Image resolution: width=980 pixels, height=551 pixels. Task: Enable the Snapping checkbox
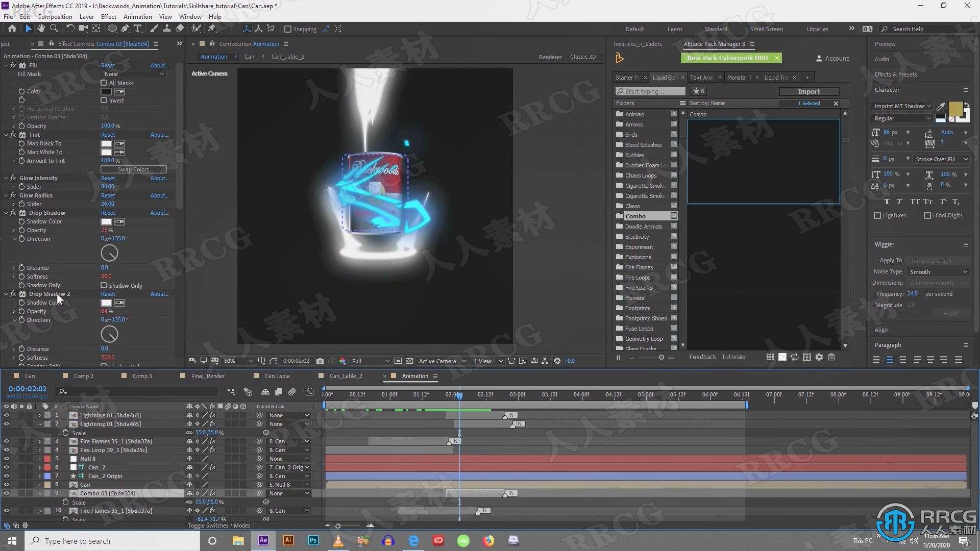(288, 29)
